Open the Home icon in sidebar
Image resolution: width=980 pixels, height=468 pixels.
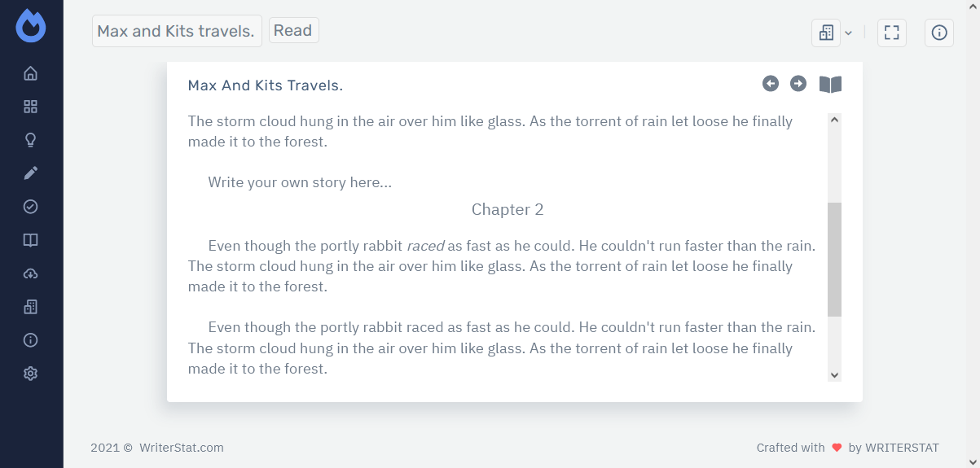pos(31,74)
